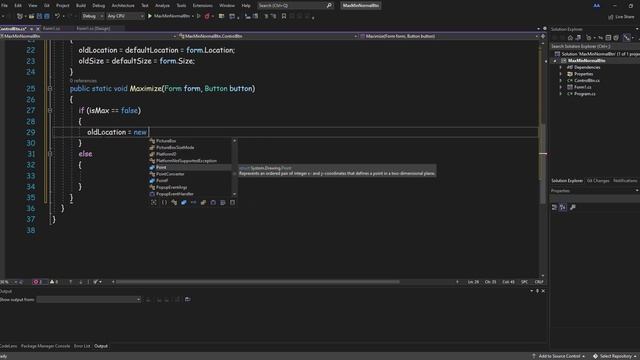Toggle the IntelliSense structures filter highlighted in blue
Screen dimensions: 640x360
pos(184,202)
